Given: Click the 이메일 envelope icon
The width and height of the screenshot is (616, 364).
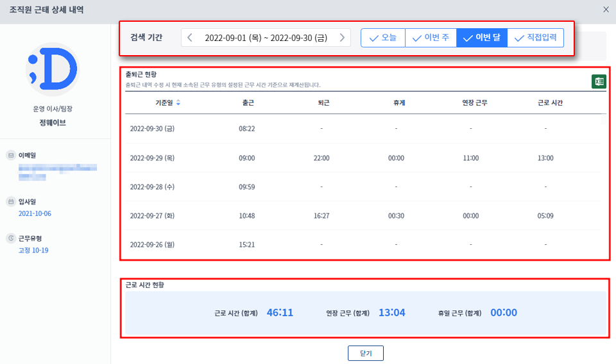Looking at the screenshot, I should [x=11, y=155].
